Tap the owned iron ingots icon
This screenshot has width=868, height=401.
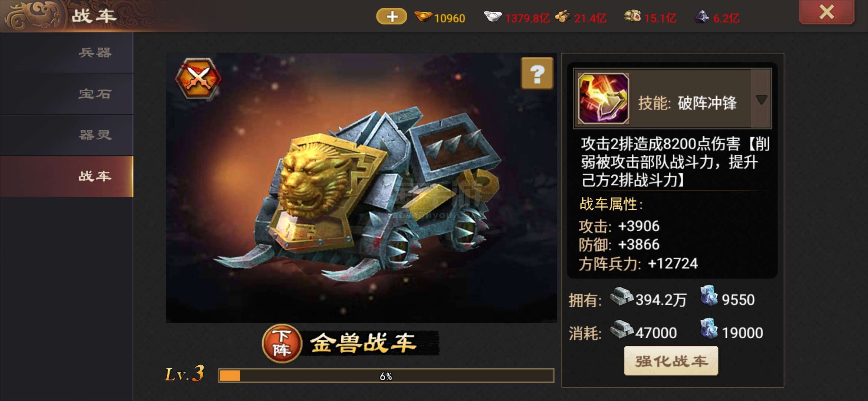pyautogui.click(x=621, y=297)
